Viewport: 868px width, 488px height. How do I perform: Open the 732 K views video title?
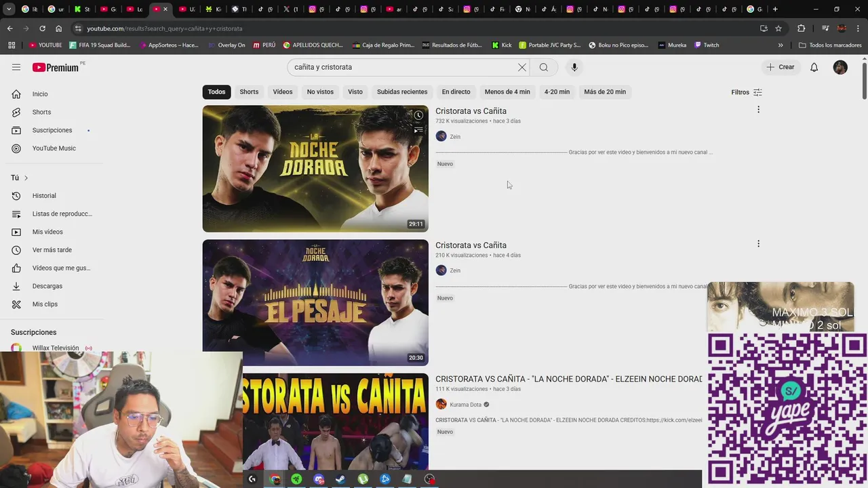point(471,111)
